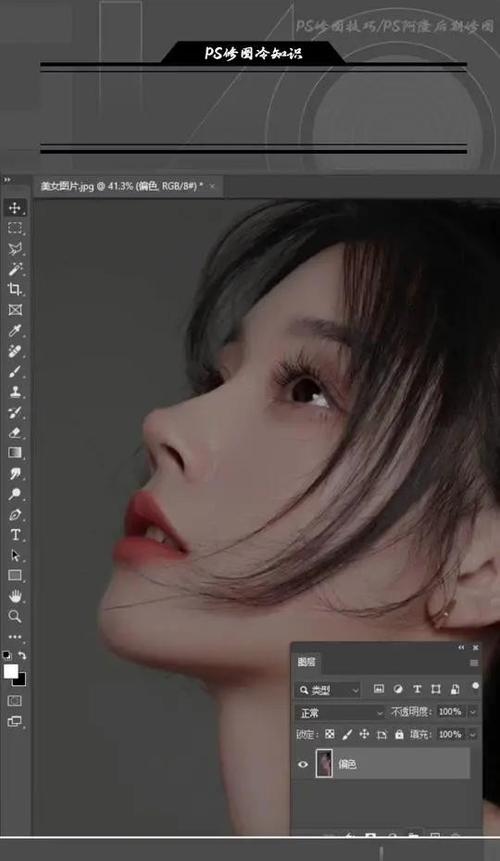Turn layer filtering switch on or off
500x861 pixels.
(475, 686)
